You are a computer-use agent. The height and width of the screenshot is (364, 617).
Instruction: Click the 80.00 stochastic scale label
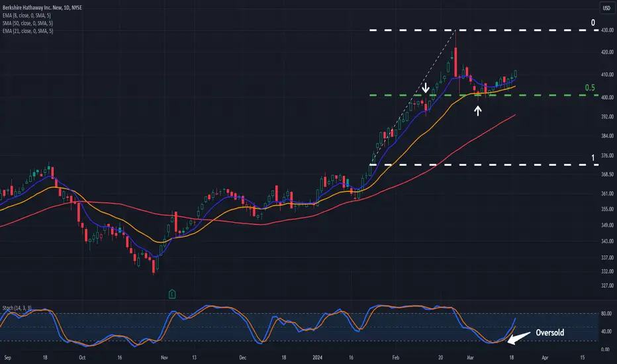[606, 314]
